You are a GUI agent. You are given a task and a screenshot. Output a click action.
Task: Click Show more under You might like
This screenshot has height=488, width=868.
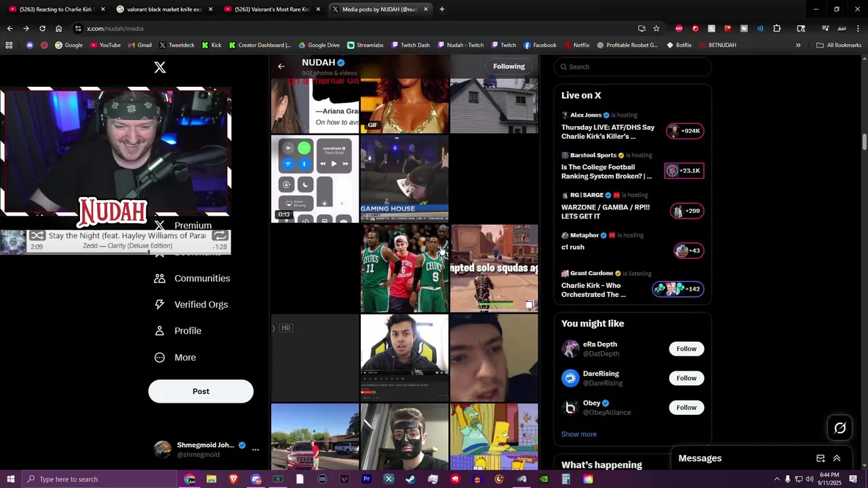579,434
